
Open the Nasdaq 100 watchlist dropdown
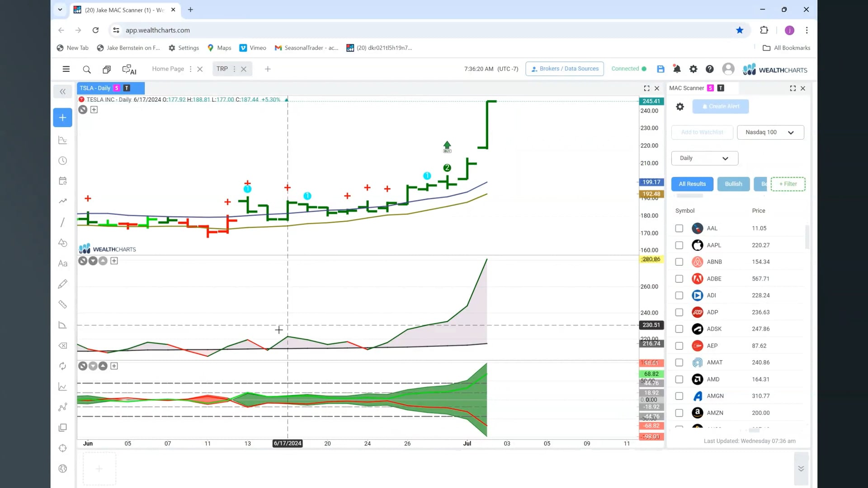coord(770,132)
